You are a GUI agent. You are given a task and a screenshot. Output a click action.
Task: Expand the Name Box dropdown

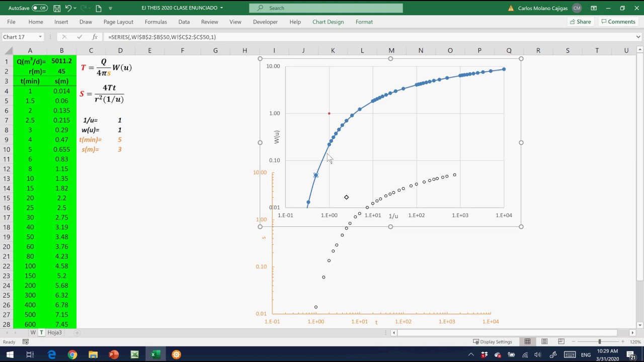pos(40,37)
